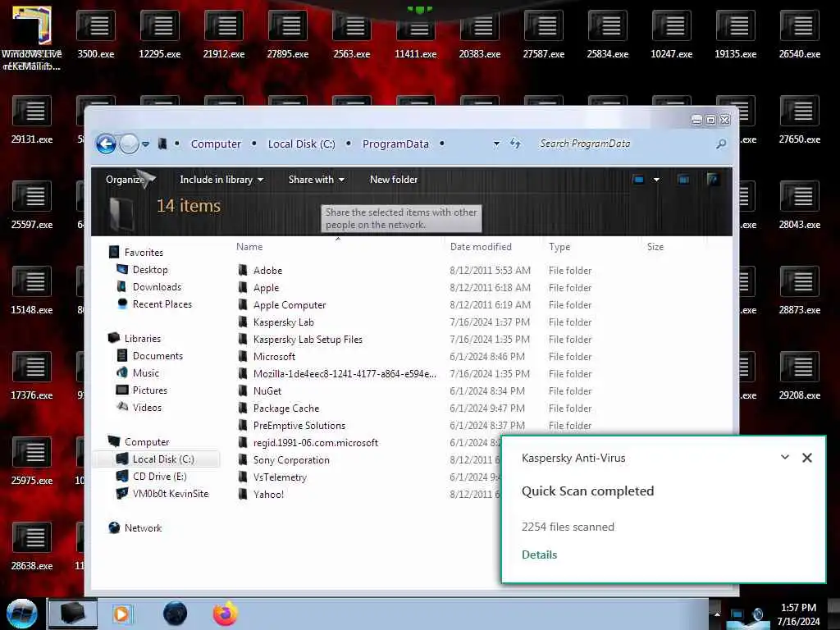This screenshot has width=840, height=630.
Task: Create a New folder
Action: (x=394, y=180)
